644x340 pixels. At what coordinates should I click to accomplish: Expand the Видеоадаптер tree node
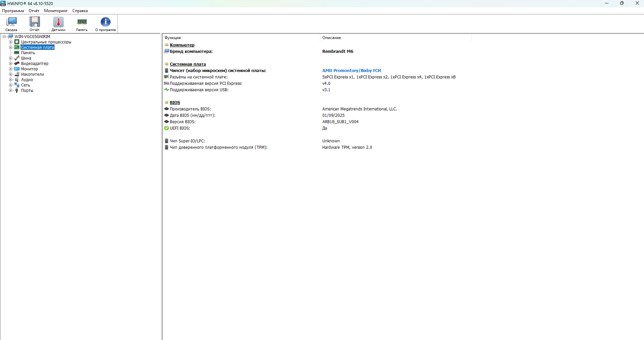[11, 64]
